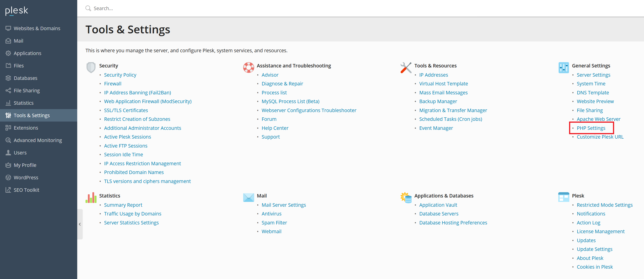This screenshot has width=644, height=279.
Task: Click the Applications gear sidebar icon
Action: (x=8, y=53)
